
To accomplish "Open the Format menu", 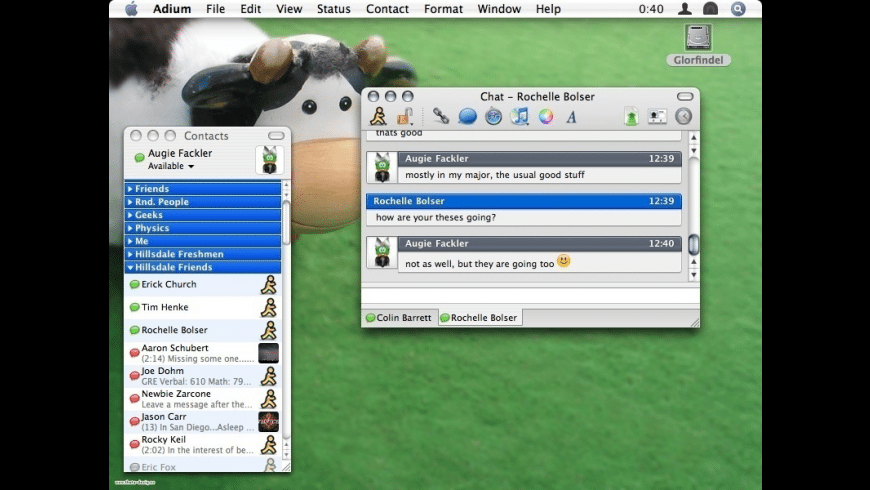I will [x=443, y=9].
